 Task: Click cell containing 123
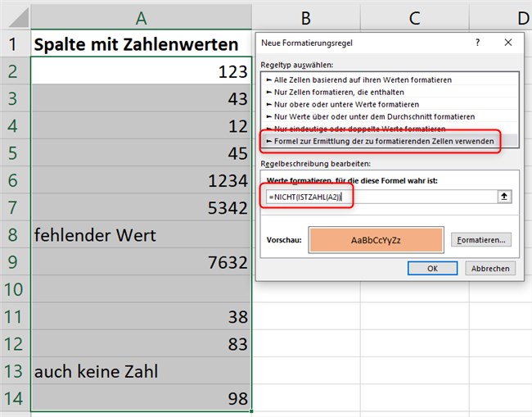click(141, 71)
